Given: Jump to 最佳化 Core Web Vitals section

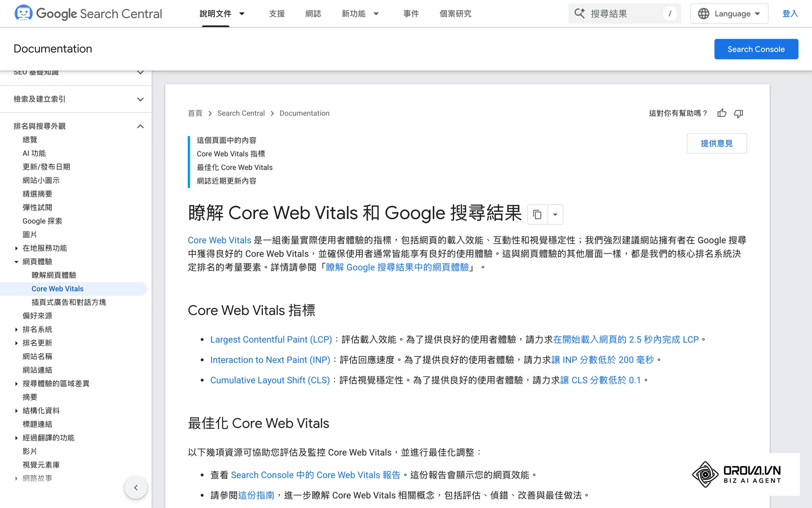Looking at the screenshot, I should point(234,167).
